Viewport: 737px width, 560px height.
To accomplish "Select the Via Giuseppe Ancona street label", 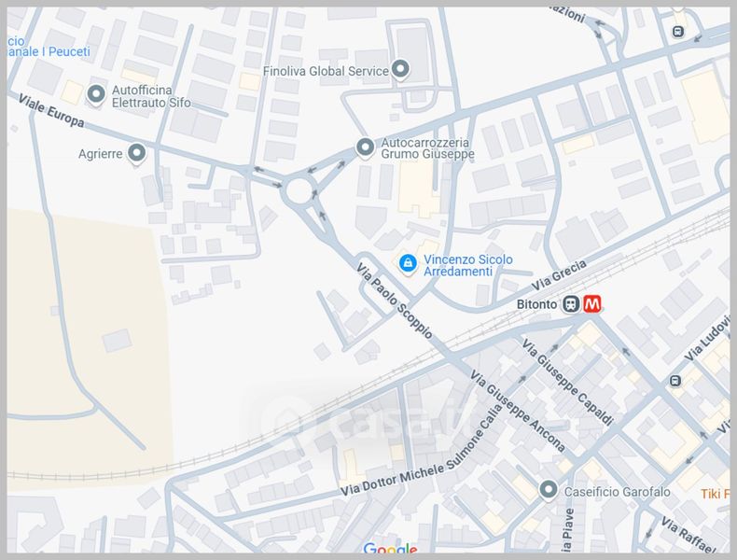I will tap(518, 412).
